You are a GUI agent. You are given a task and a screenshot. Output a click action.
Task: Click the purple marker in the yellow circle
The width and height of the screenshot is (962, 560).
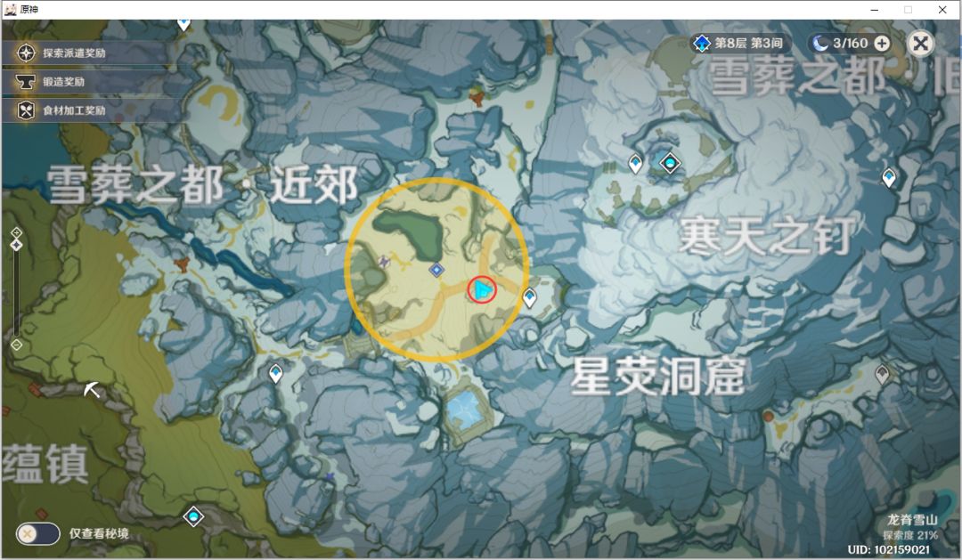[384, 262]
